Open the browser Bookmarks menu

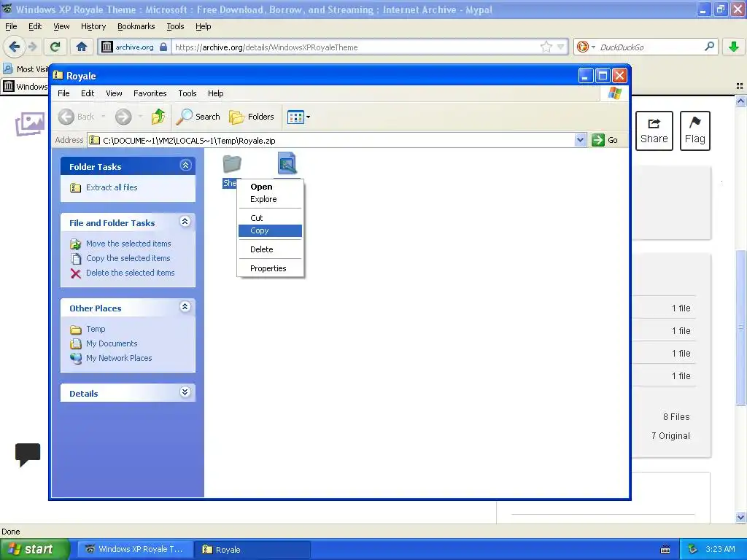(136, 27)
